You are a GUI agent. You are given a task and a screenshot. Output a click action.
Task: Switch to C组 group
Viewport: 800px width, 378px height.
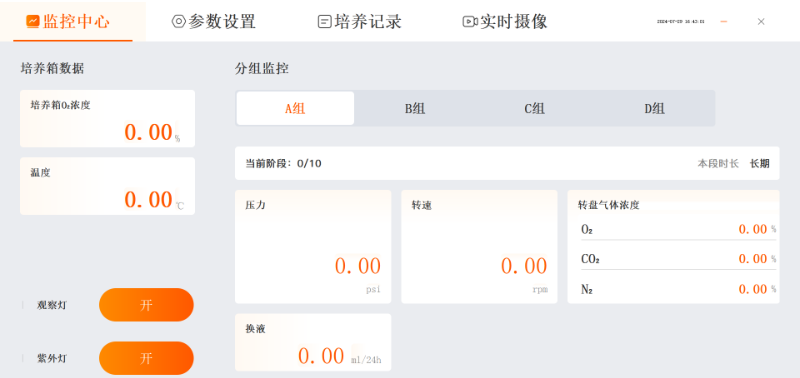(535, 108)
